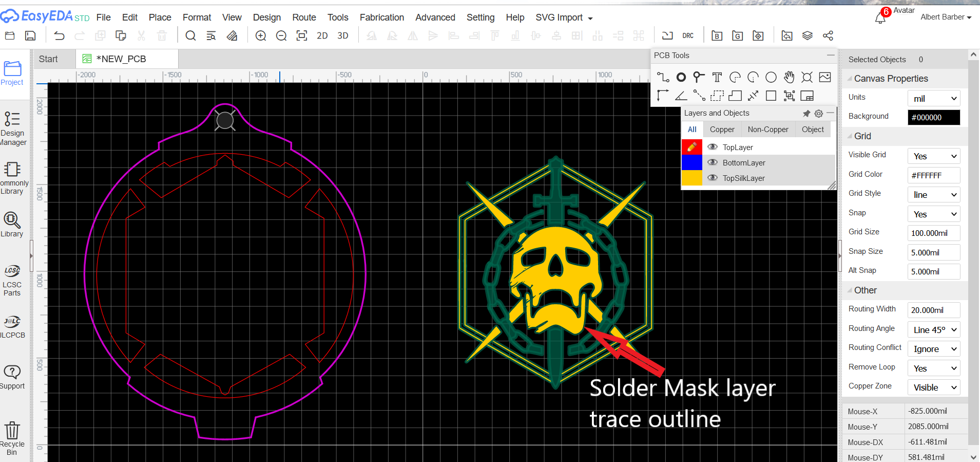Click the BottomLayer blue color swatch
This screenshot has height=462, width=980.
[x=691, y=162]
